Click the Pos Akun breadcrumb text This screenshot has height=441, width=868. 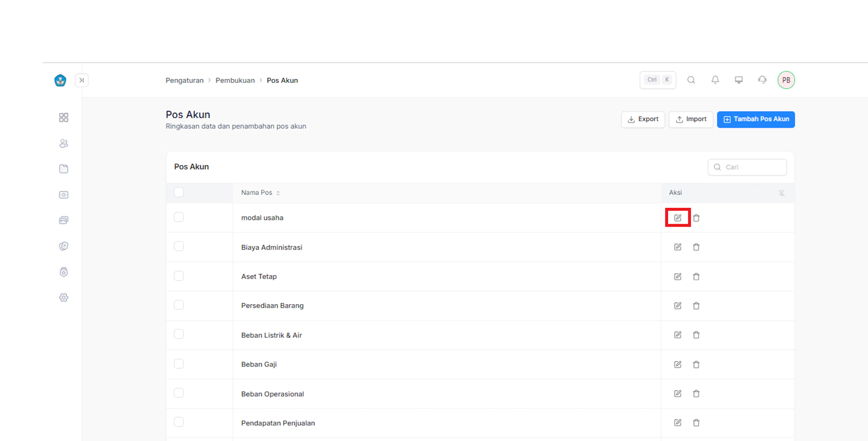pyautogui.click(x=282, y=80)
